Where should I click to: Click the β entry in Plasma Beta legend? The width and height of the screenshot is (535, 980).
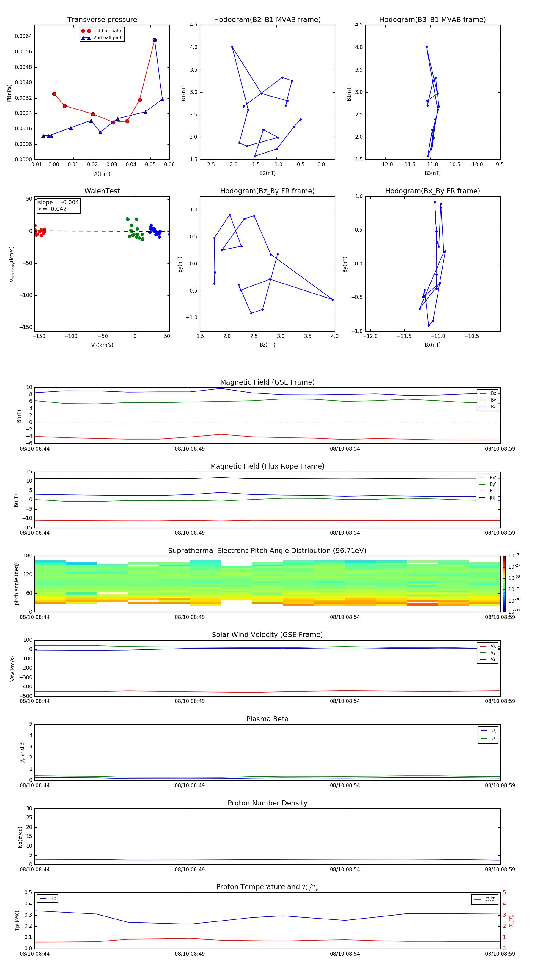(488, 739)
